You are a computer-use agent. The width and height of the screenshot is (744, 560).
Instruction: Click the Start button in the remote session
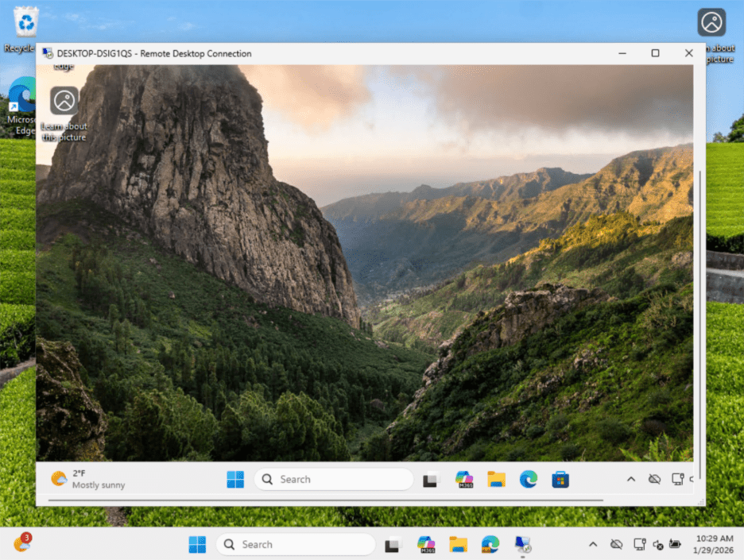pos(235,479)
